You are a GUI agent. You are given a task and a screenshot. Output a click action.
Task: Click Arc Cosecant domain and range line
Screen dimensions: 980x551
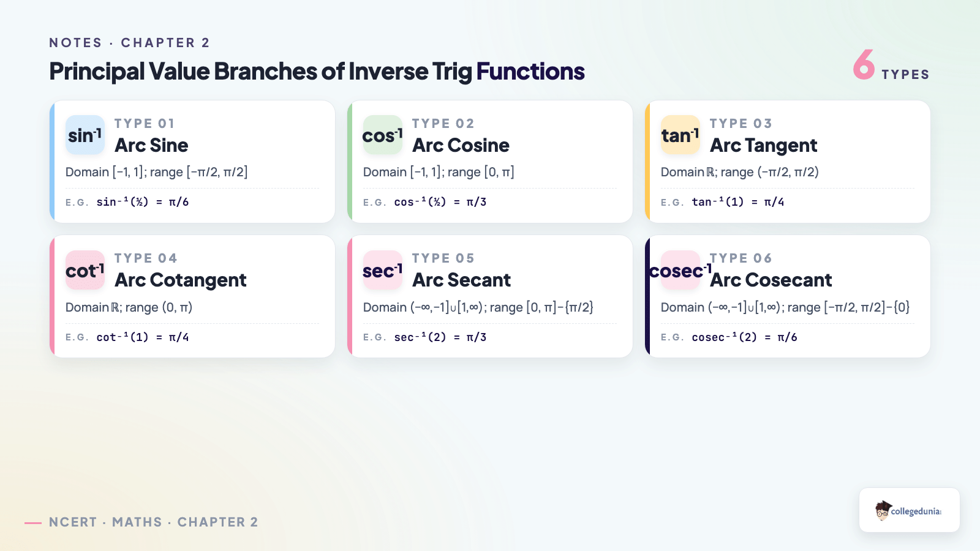click(x=785, y=307)
